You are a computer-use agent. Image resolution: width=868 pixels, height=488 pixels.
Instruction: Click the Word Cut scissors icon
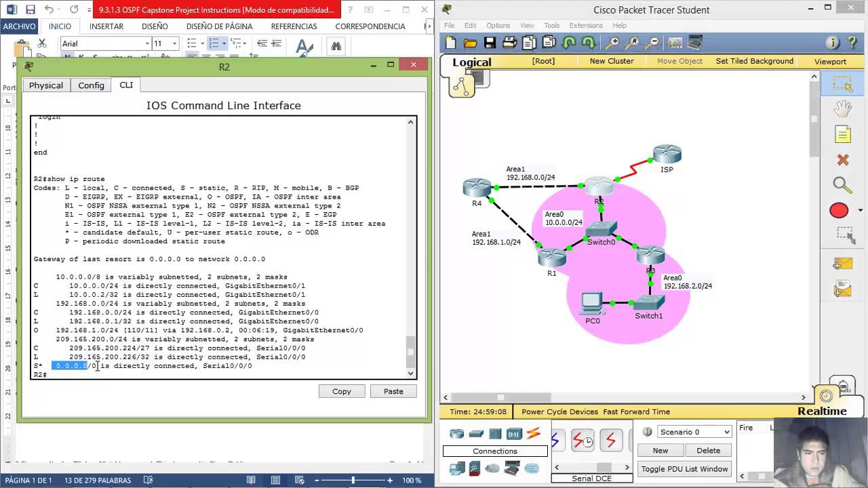point(42,43)
